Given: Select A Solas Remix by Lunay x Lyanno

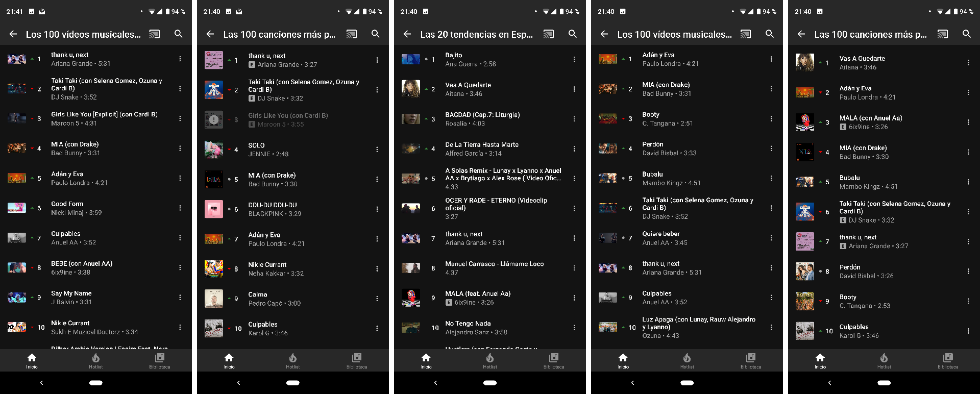Looking at the screenshot, I should (x=490, y=179).
